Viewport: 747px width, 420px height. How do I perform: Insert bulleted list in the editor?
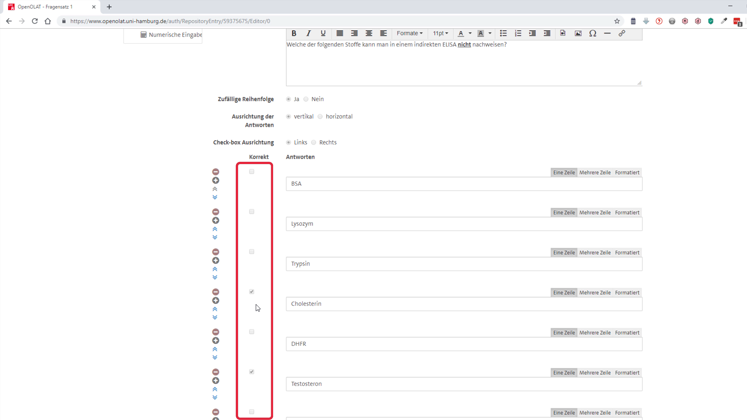(503, 33)
